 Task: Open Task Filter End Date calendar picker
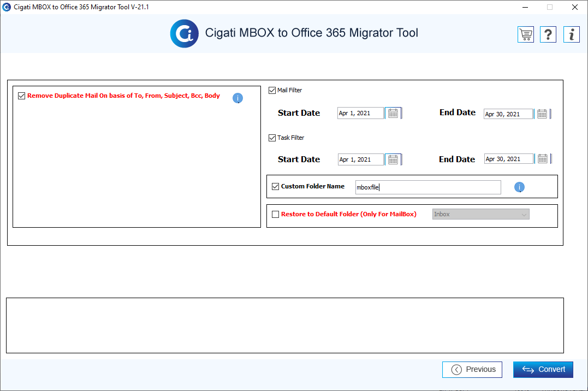[543, 159]
